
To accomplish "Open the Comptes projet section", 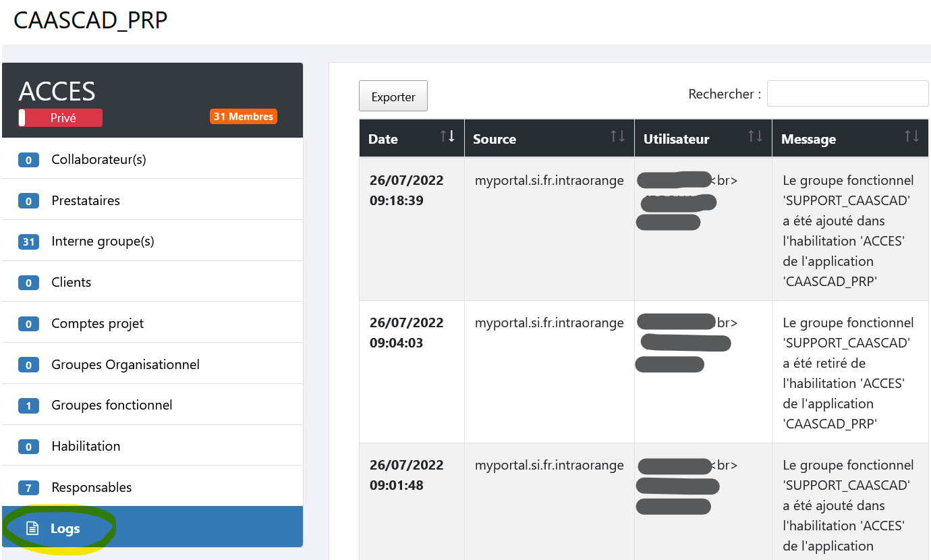I will click(152, 323).
